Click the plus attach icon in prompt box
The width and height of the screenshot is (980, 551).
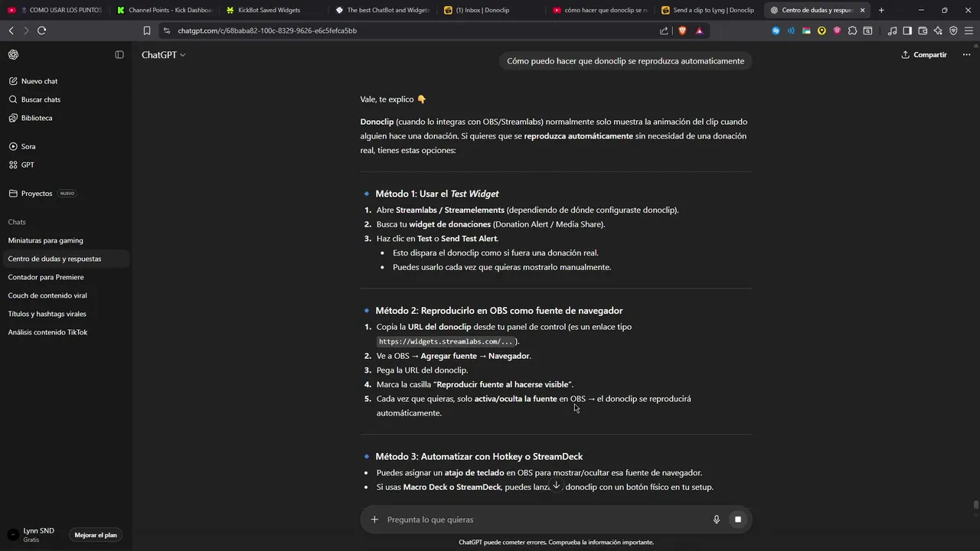(x=374, y=520)
